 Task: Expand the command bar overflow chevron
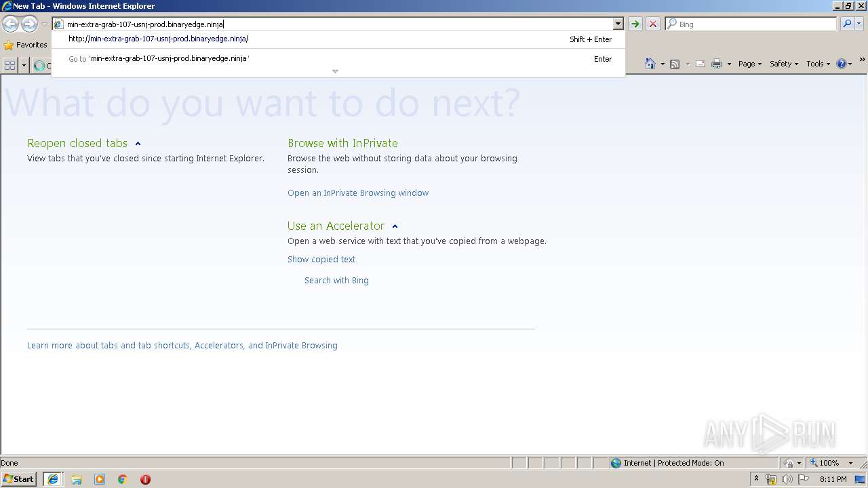coord(863,60)
